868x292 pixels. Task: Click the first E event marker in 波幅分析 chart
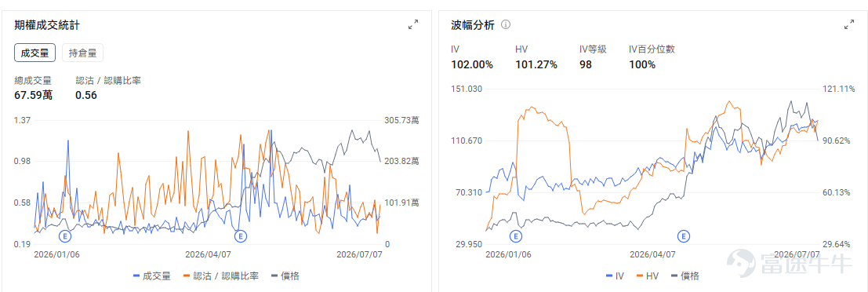[516, 236]
